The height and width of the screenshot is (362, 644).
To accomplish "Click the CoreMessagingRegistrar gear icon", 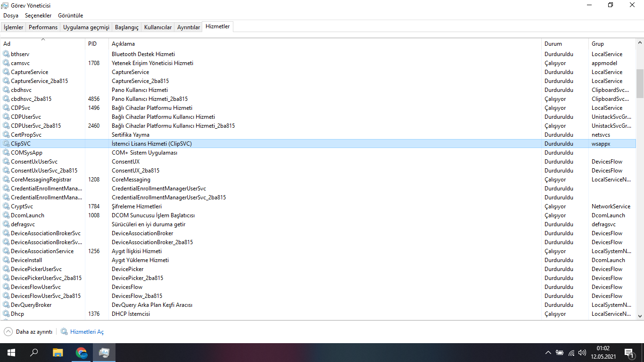I will (6, 180).
